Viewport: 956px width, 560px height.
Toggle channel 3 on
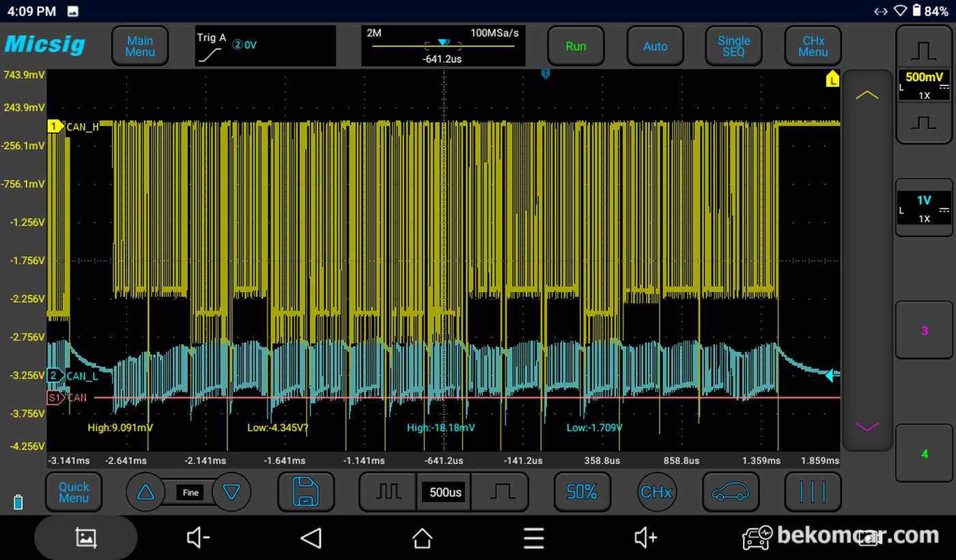click(x=924, y=331)
